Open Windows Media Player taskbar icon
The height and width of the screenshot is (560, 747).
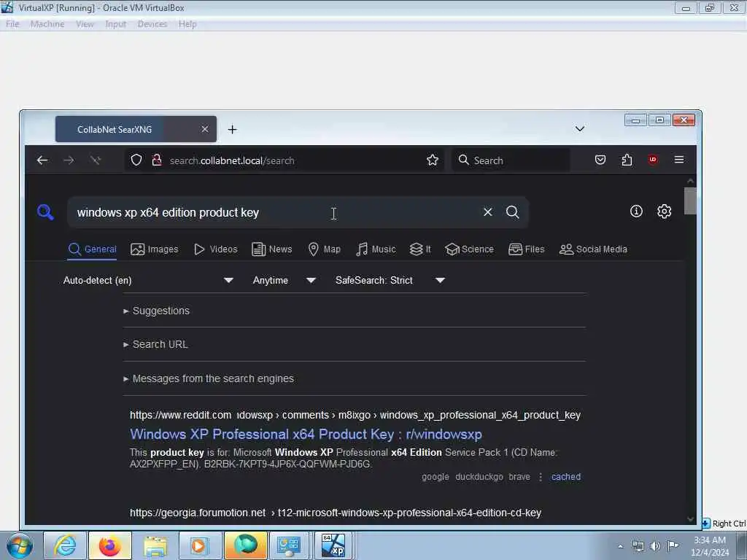200,545
